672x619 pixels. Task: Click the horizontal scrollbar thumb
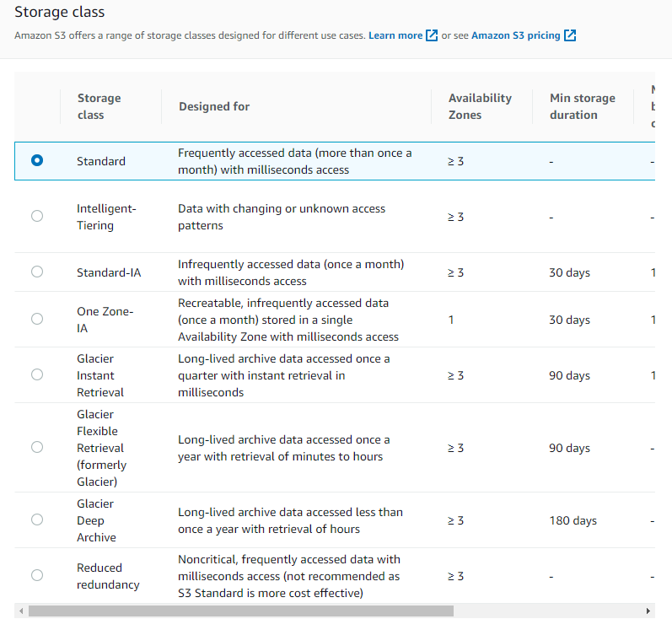click(241, 611)
